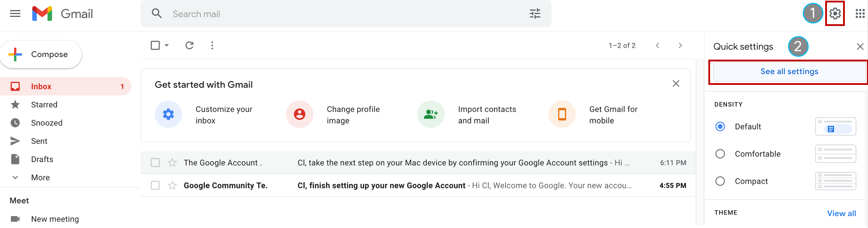Open the Google apps grid
The width and height of the screenshot is (868, 228).
coord(860,14)
